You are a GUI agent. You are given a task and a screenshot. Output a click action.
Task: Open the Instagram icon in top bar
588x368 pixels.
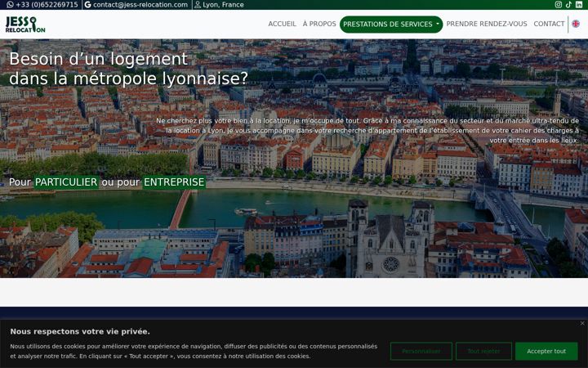(559, 5)
